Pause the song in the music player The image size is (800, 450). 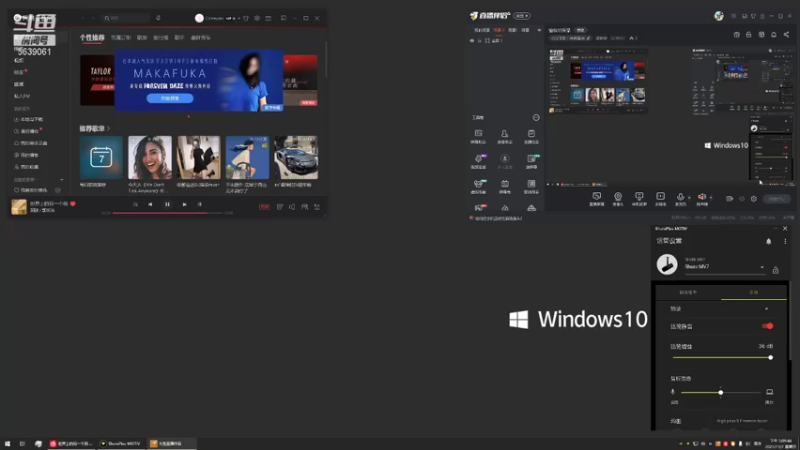(167, 204)
